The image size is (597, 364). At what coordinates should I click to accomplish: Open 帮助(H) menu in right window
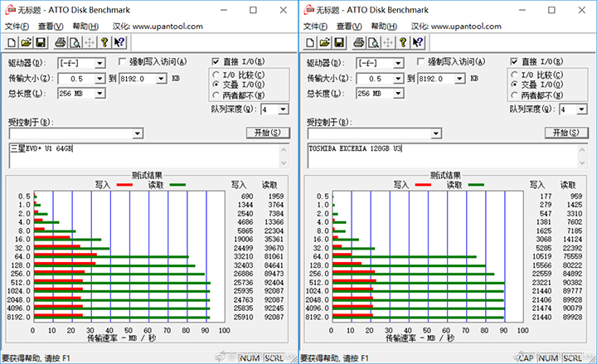pos(384,27)
